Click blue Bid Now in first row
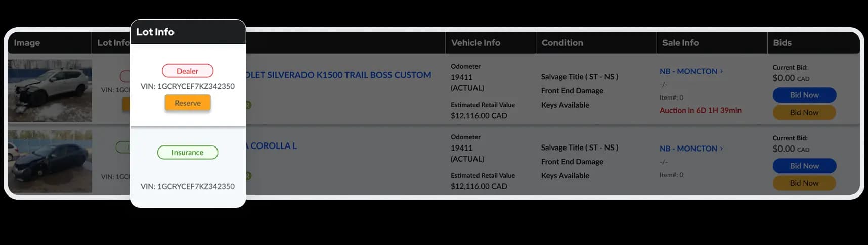Image resolution: width=868 pixels, height=245 pixels. (x=804, y=95)
